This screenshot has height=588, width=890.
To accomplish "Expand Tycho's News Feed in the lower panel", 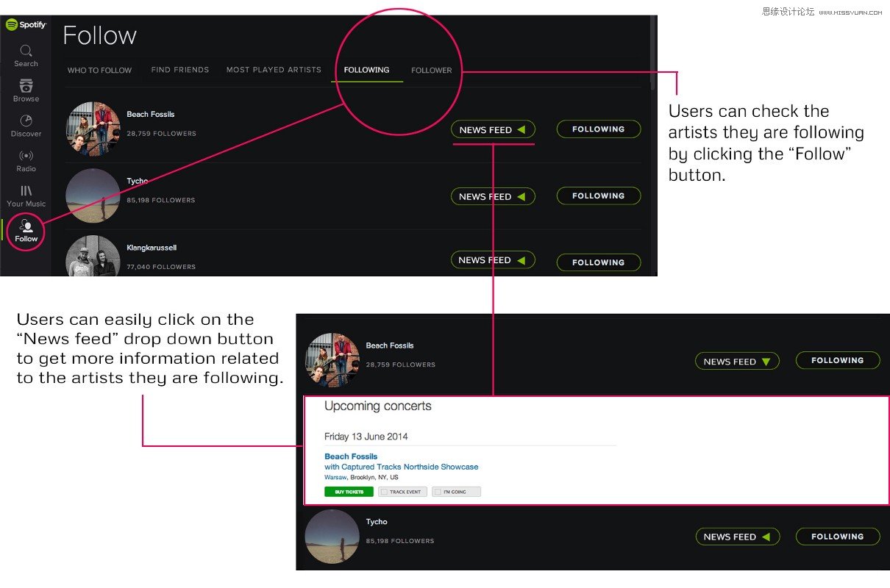I will (737, 537).
